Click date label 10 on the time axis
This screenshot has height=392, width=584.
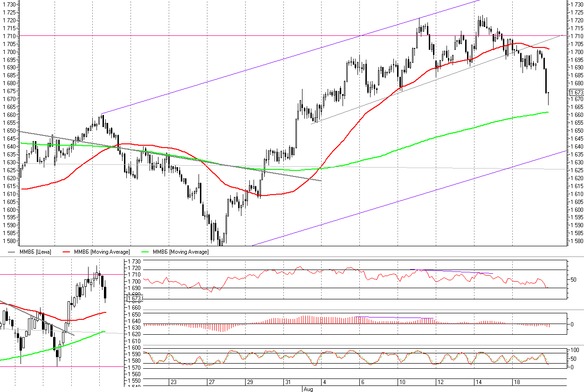point(402,382)
